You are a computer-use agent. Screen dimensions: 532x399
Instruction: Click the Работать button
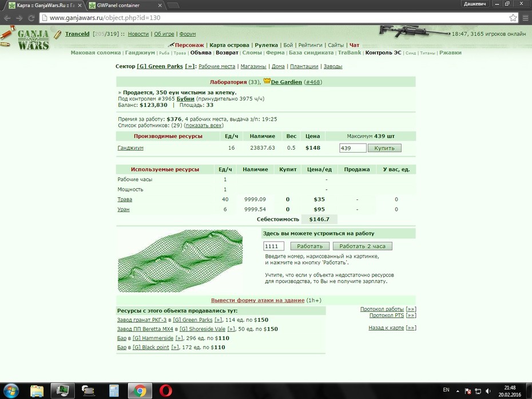click(x=310, y=246)
